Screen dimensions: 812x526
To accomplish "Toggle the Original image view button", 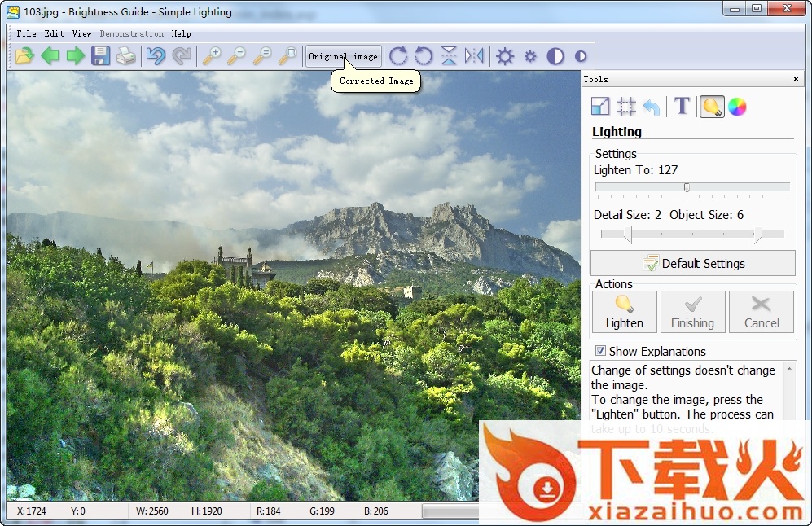I will (343, 56).
